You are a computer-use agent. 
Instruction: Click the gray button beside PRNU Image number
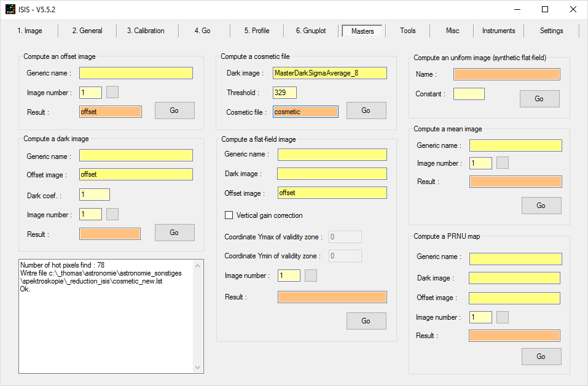coord(503,317)
